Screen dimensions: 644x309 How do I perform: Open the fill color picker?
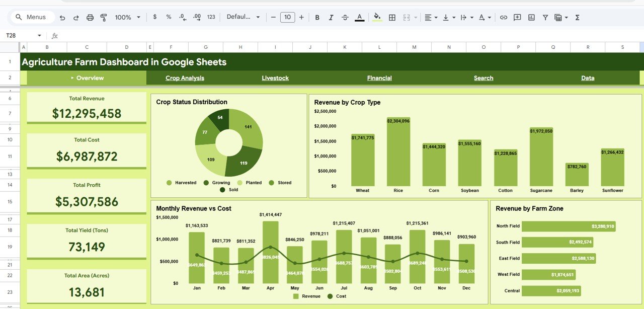[x=377, y=17]
